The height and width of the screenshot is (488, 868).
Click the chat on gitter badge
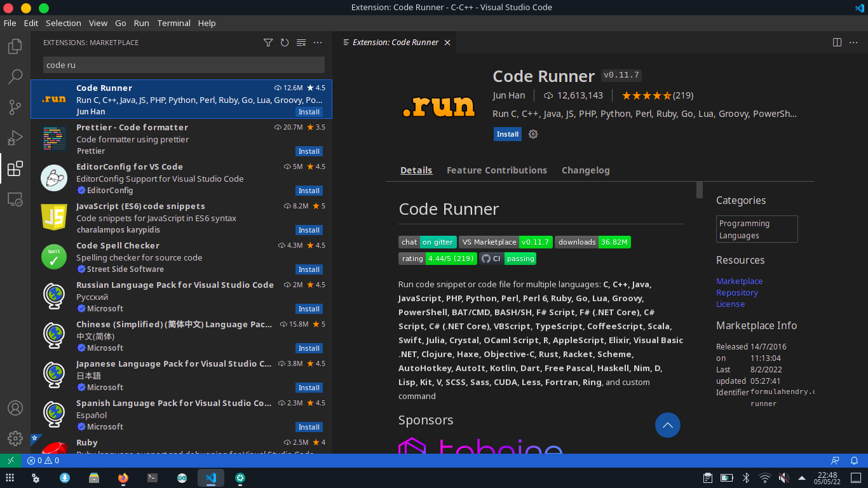(x=428, y=242)
